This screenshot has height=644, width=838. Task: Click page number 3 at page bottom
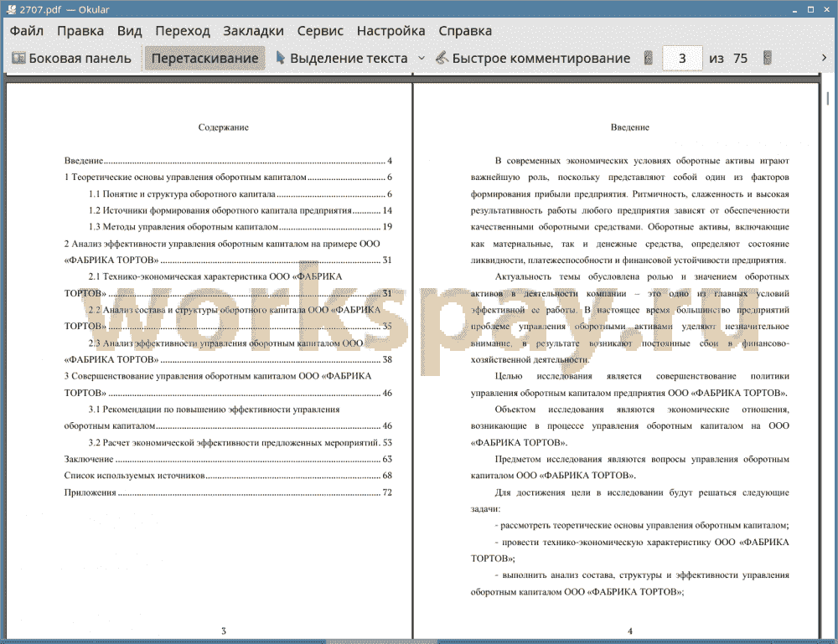coord(224,631)
